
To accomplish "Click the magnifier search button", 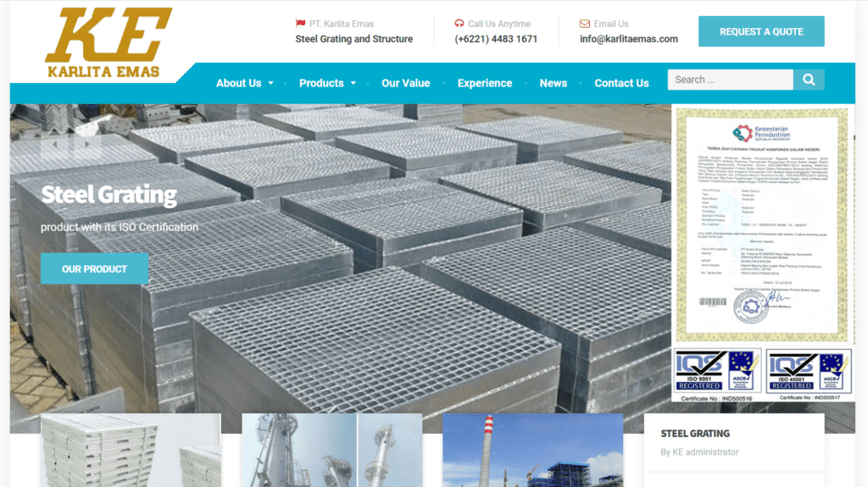I will [809, 80].
